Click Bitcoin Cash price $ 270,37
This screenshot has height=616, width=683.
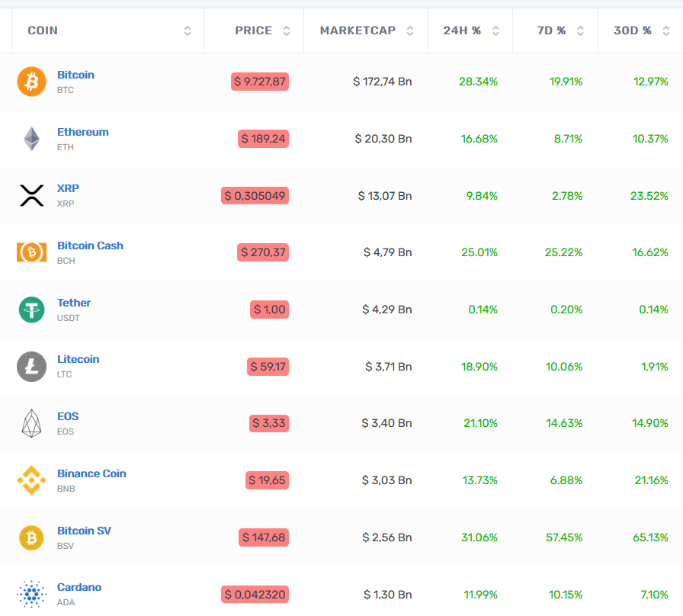click(x=263, y=252)
